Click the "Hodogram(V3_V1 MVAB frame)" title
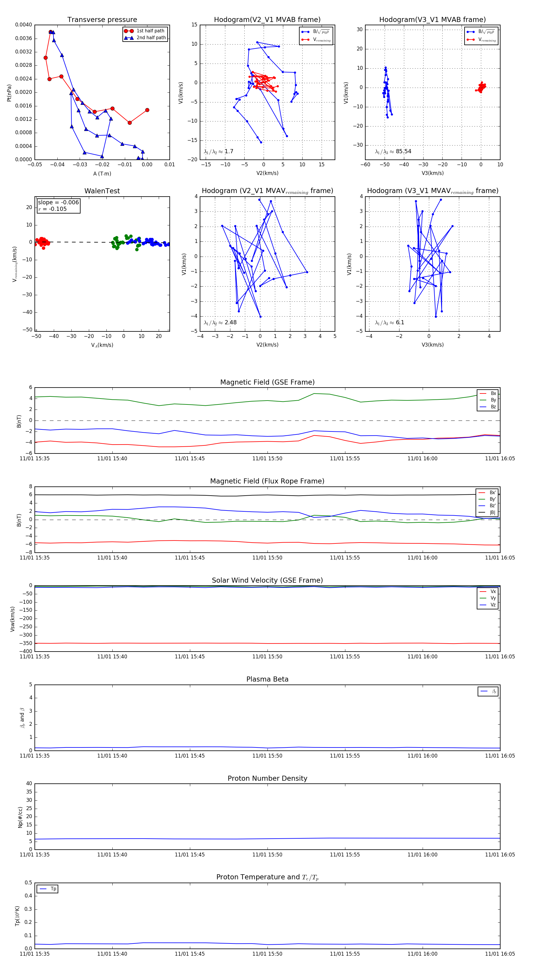Screen dimensions: 535x980 click(432, 20)
